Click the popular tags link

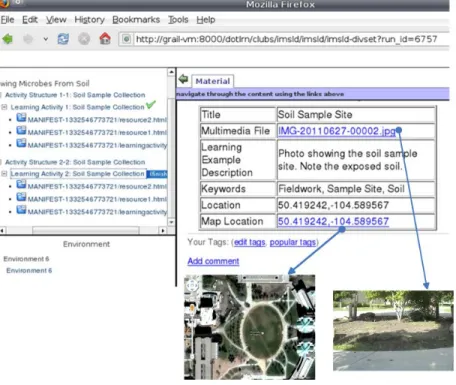[x=293, y=242]
